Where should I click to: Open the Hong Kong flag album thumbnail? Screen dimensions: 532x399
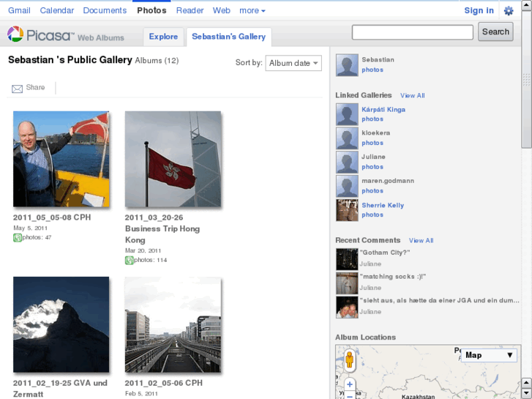(173, 159)
